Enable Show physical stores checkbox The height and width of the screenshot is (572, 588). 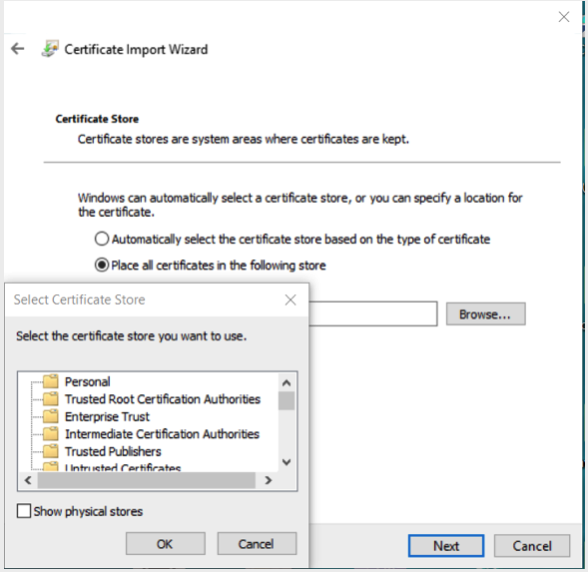[x=24, y=511]
